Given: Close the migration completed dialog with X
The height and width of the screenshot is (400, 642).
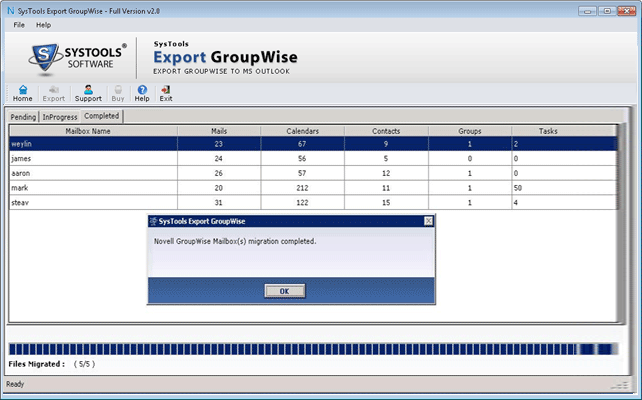Looking at the screenshot, I should (428, 221).
